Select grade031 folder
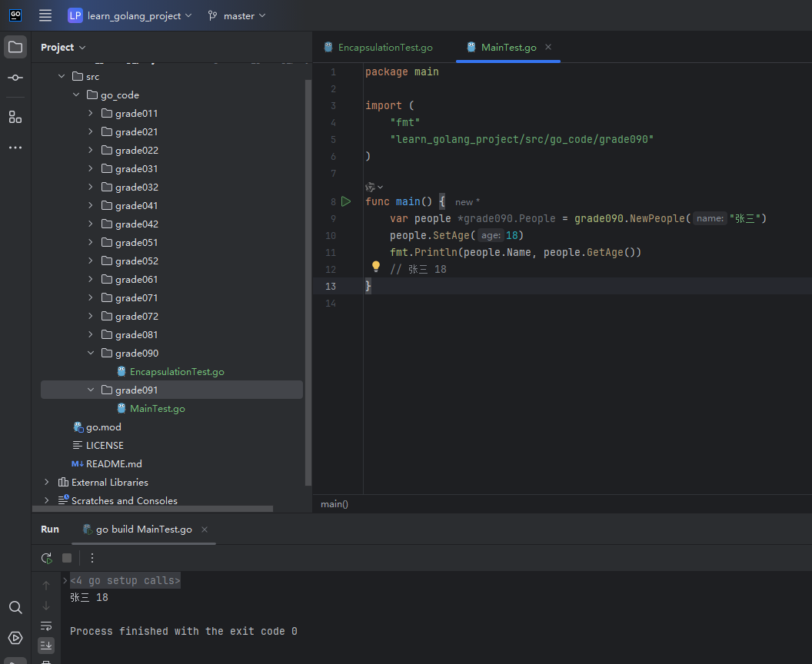Viewport: 812px width, 664px height. click(x=136, y=169)
